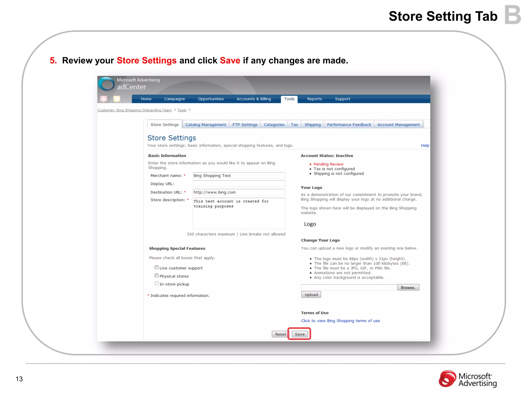The height and width of the screenshot is (399, 532).
Task: Check the Physical stores option
Action: [157, 275]
